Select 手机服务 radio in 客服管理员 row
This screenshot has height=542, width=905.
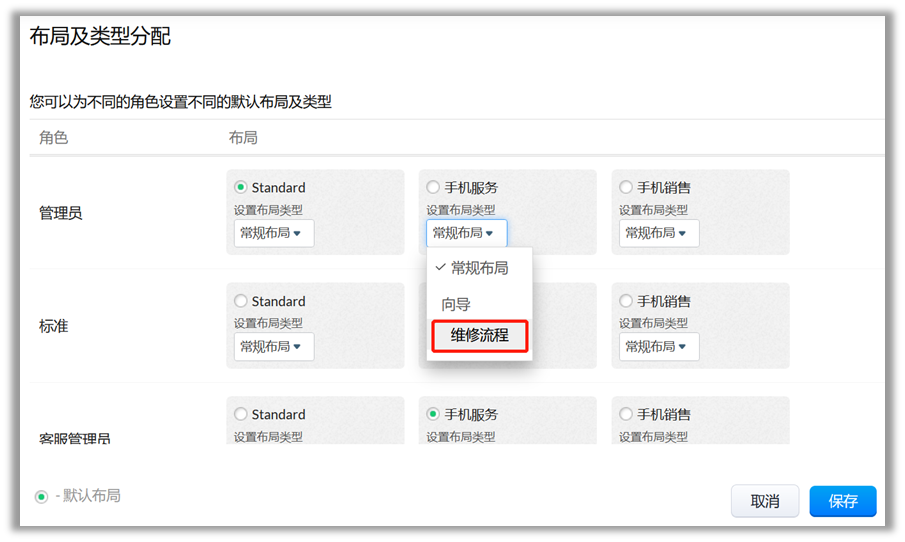tap(433, 414)
